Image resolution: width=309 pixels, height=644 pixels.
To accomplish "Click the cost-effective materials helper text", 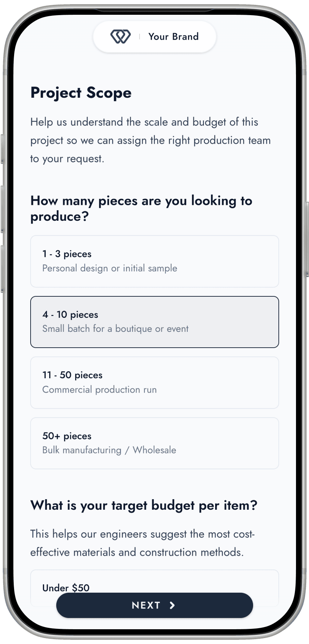I will tap(142, 543).
